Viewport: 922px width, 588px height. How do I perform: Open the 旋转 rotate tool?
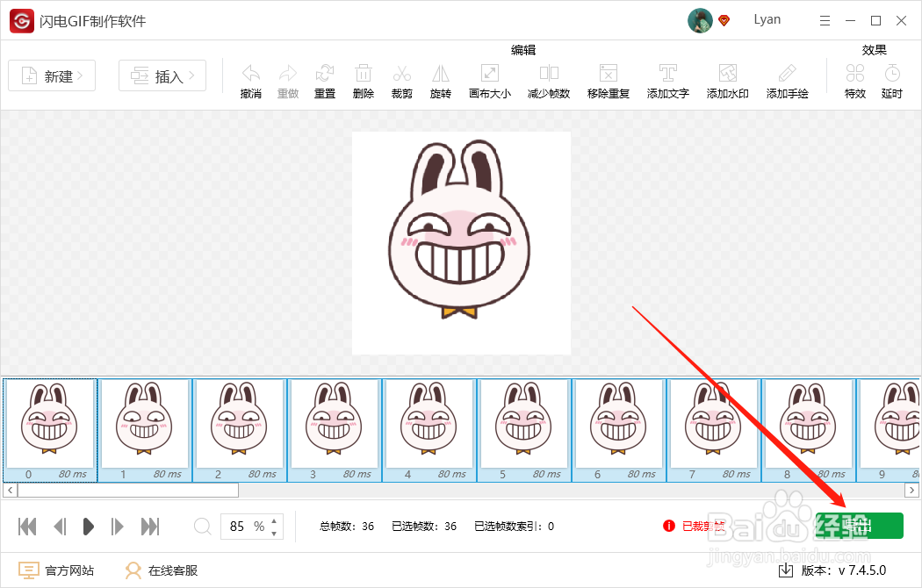pos(441,74)
